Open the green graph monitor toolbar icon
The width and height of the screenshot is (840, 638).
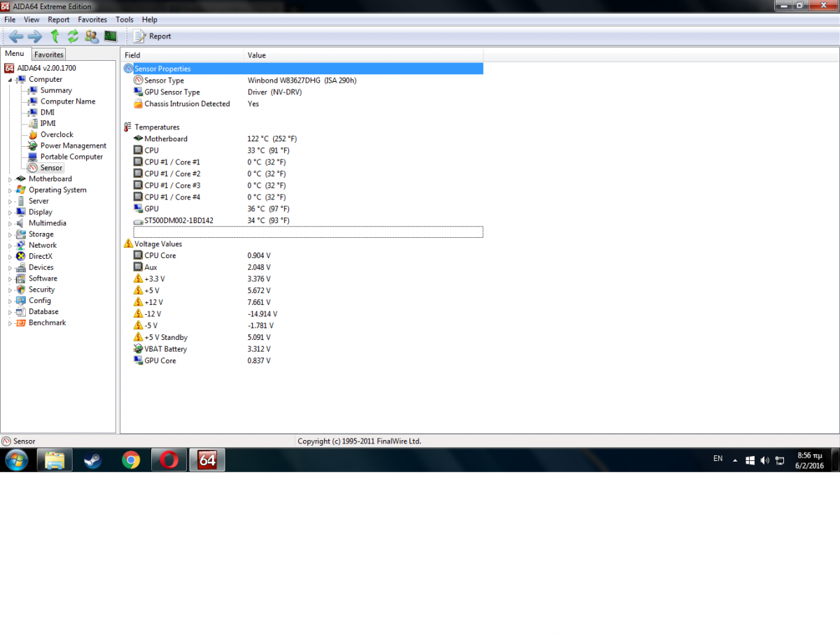111,36
